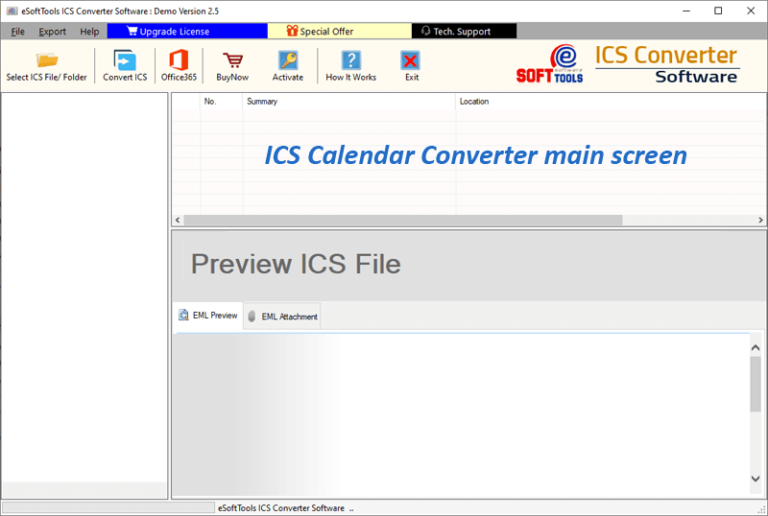
Task: Click horizontal scrollbar right arrow
Action: 761,220
